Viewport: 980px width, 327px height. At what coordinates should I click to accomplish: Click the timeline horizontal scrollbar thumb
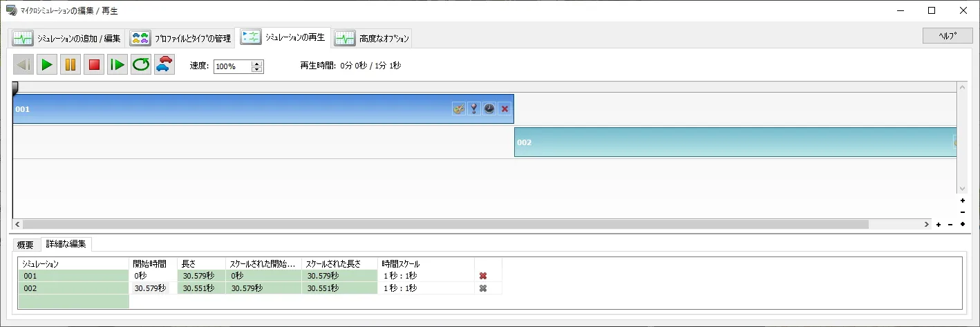[x=446, y=224]
